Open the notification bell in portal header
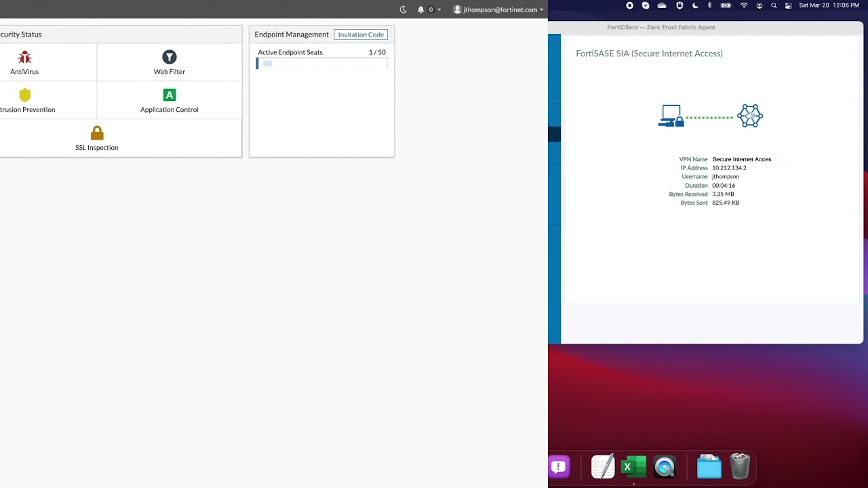Screen dimensions: 868x488 421,9
